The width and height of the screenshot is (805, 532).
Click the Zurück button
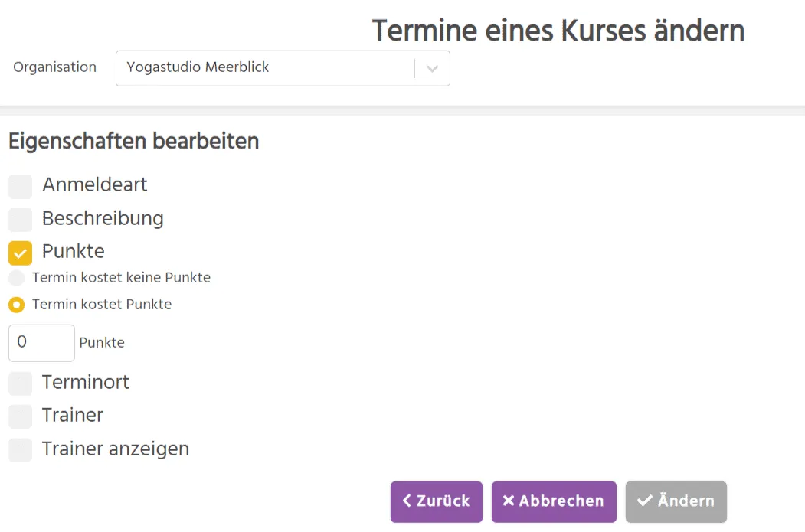(436, 501)
